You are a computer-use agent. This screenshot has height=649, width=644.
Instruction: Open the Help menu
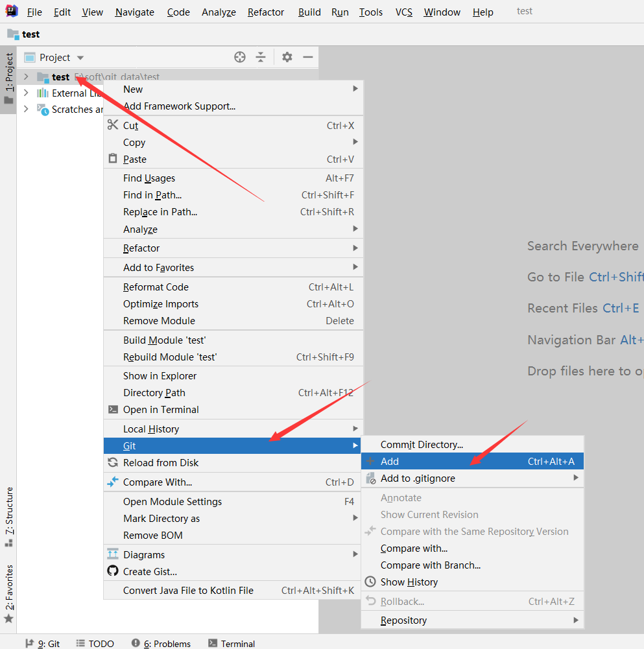[x=483, y=12]
